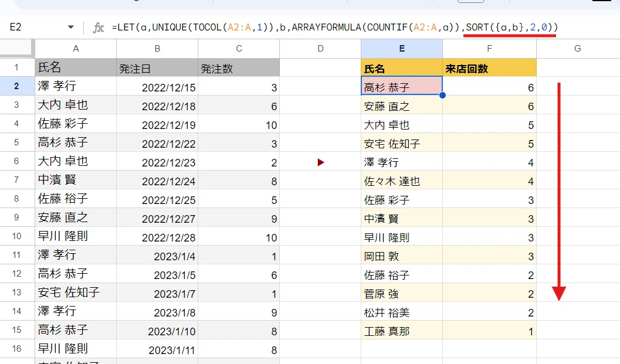The width and height of the screenshot is (620, 364).
Task: Select date cell 2023/1/10
Action: [x=157, y=331]
